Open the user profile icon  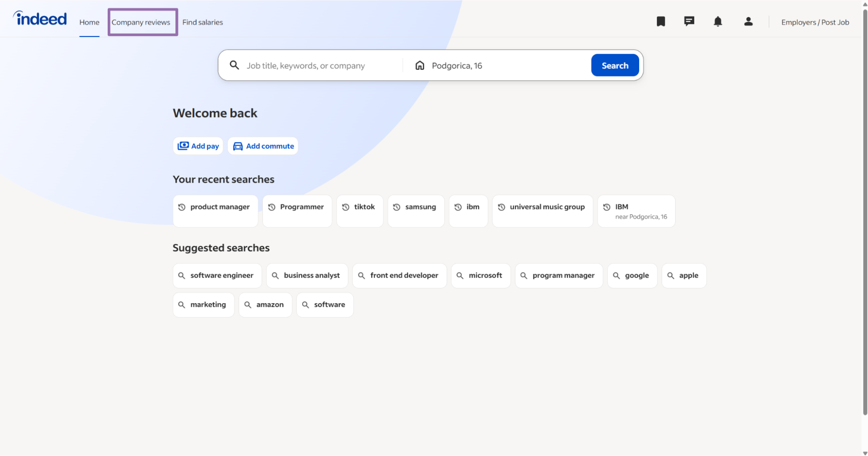748,22
